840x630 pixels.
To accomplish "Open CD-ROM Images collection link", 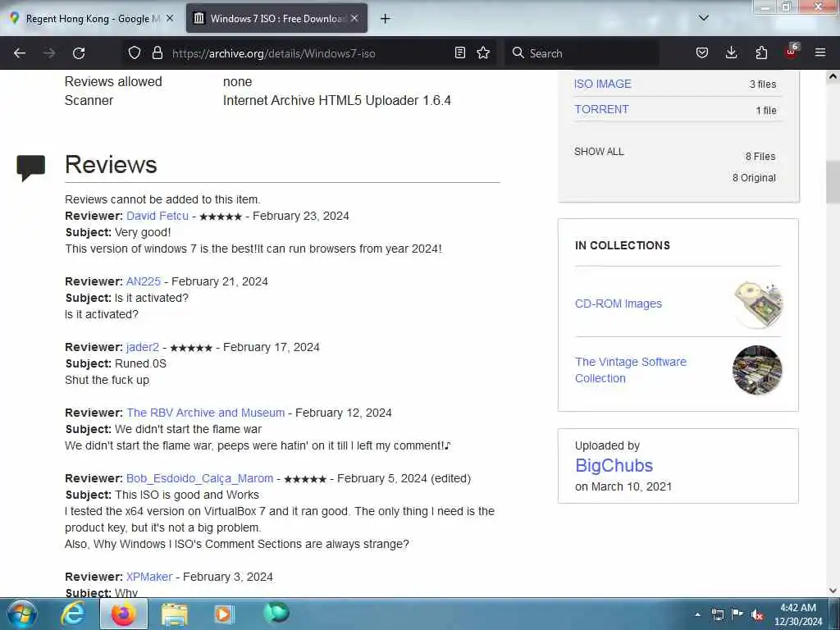I will click(619, 304).
